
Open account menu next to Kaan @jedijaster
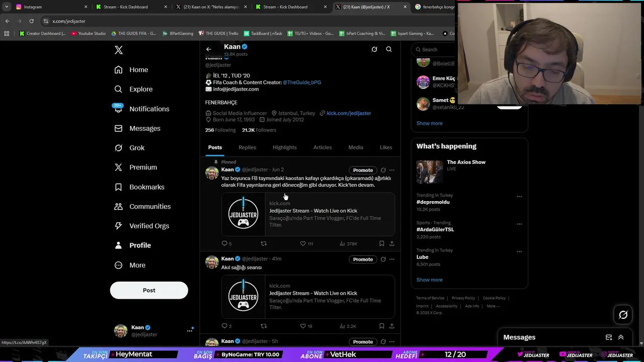pos(190,330)
